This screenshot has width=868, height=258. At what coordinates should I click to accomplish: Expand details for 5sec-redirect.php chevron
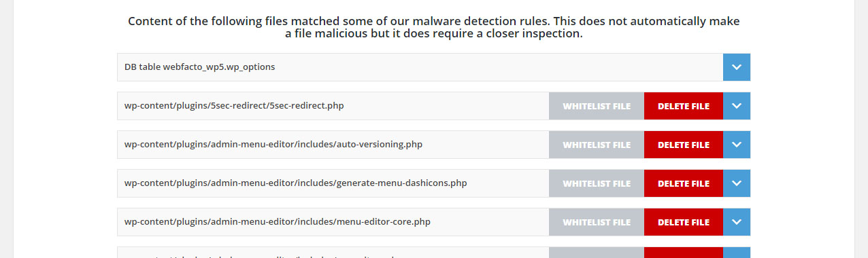[x=737, y=106]
